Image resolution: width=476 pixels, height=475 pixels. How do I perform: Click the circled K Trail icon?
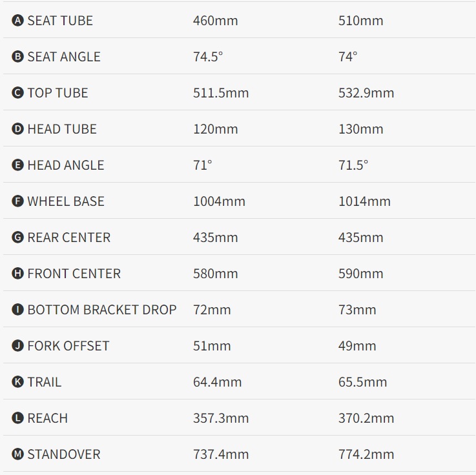click(x=17, y=381)
